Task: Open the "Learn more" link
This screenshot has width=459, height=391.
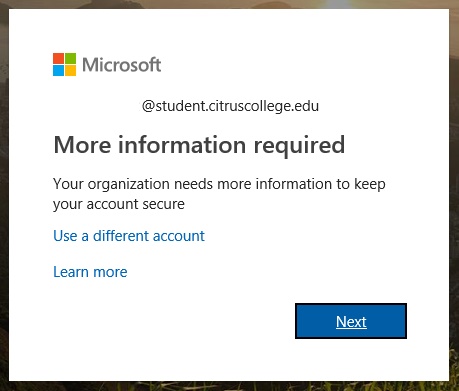Action: [90, 272]
